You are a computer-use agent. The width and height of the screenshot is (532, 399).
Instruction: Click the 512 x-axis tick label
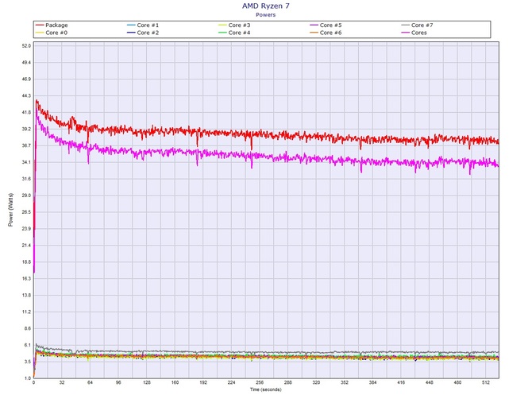click(485, 382)
